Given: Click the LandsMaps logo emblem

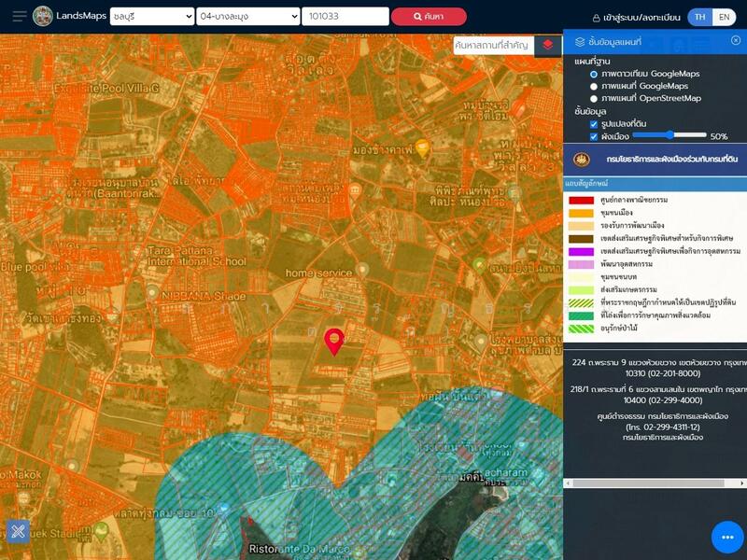Looking at the screenshot, I should pyautogui.click(x=43, y=16).
